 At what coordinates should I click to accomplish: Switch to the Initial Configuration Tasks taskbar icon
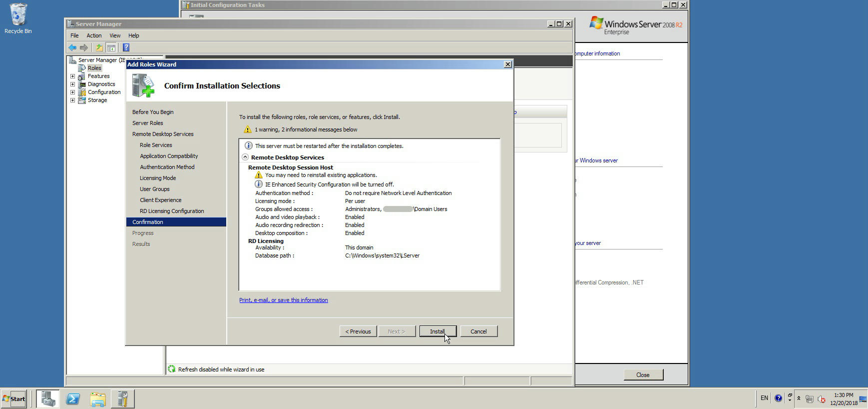(123, 398)
